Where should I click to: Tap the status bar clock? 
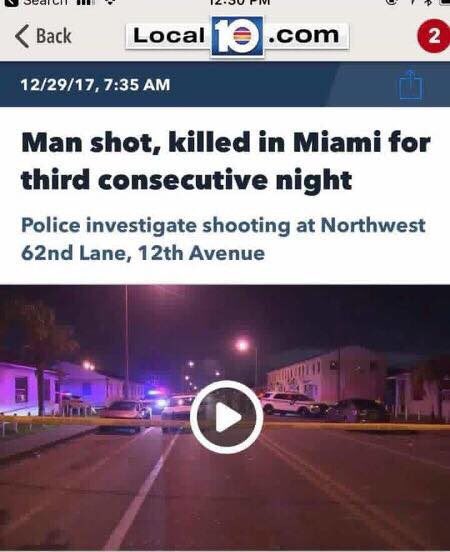point(240,2)
